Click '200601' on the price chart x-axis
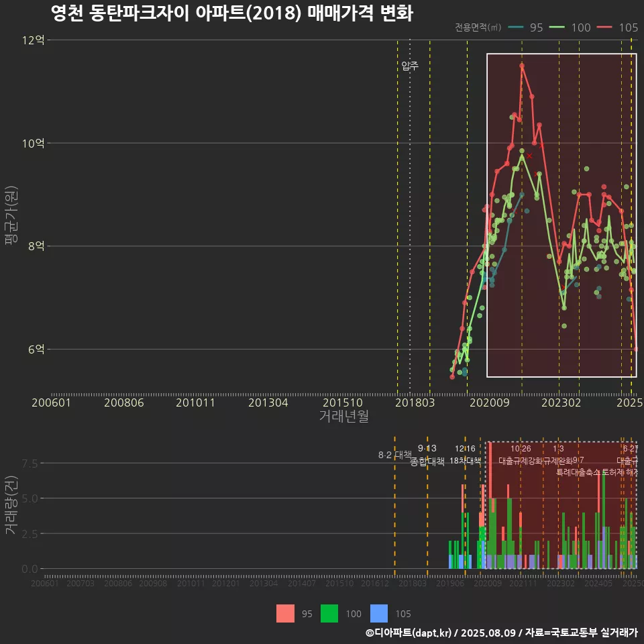 pyautogui.click(x=52, y=402)
